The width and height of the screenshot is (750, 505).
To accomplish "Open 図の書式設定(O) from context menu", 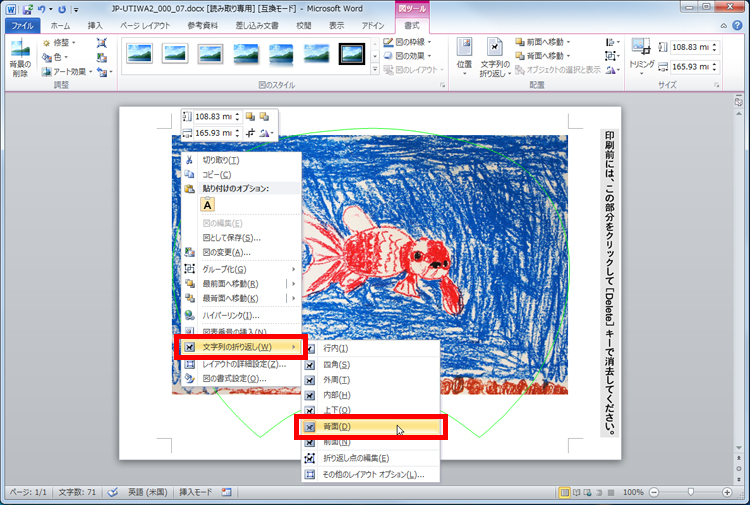I will coord(241,378).
